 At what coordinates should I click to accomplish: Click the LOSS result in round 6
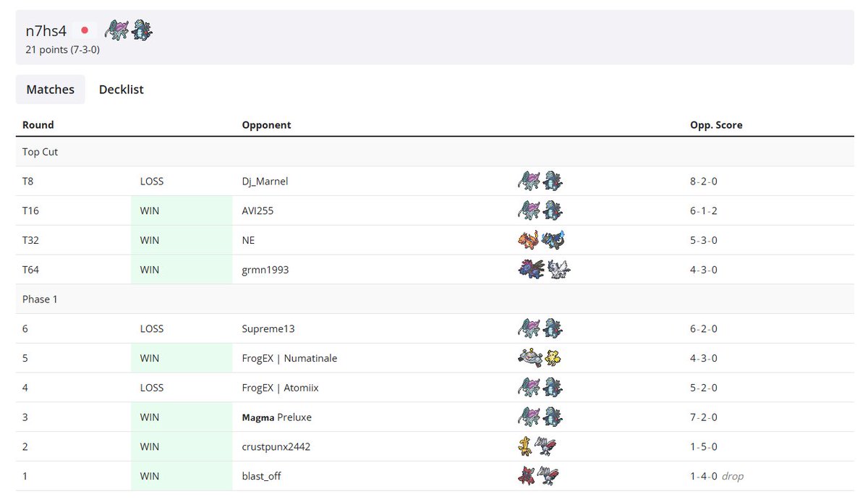tap(152, 328)
